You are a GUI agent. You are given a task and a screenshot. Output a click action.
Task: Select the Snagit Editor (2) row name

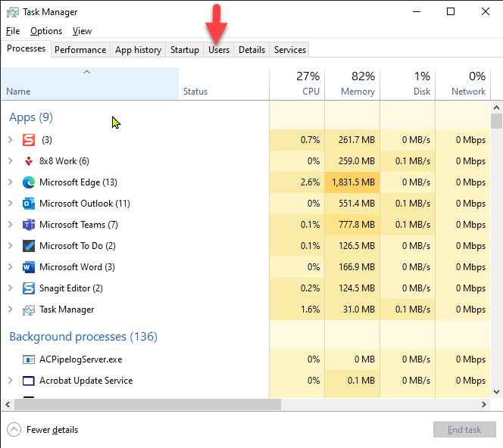(71, 288)
